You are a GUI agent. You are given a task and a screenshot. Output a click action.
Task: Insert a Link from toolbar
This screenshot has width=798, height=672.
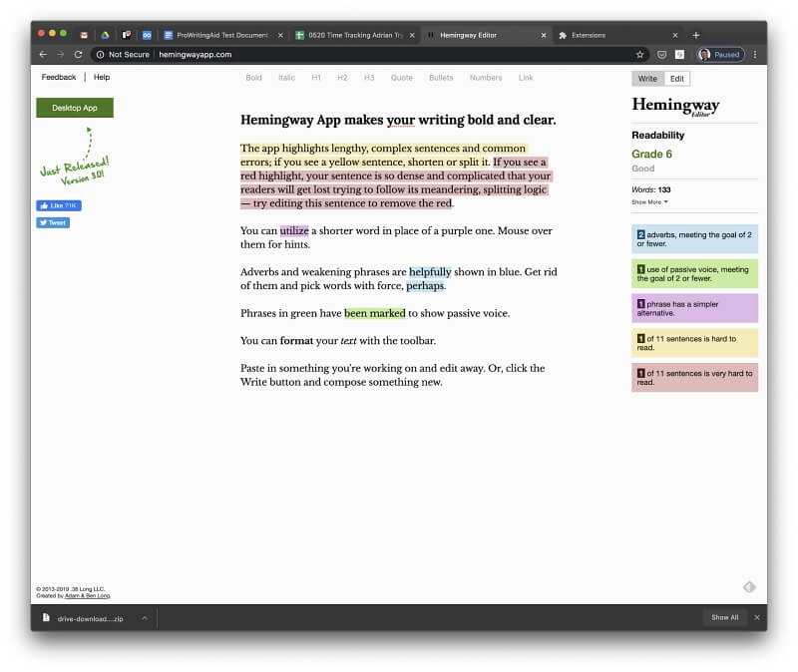(526, 78)
